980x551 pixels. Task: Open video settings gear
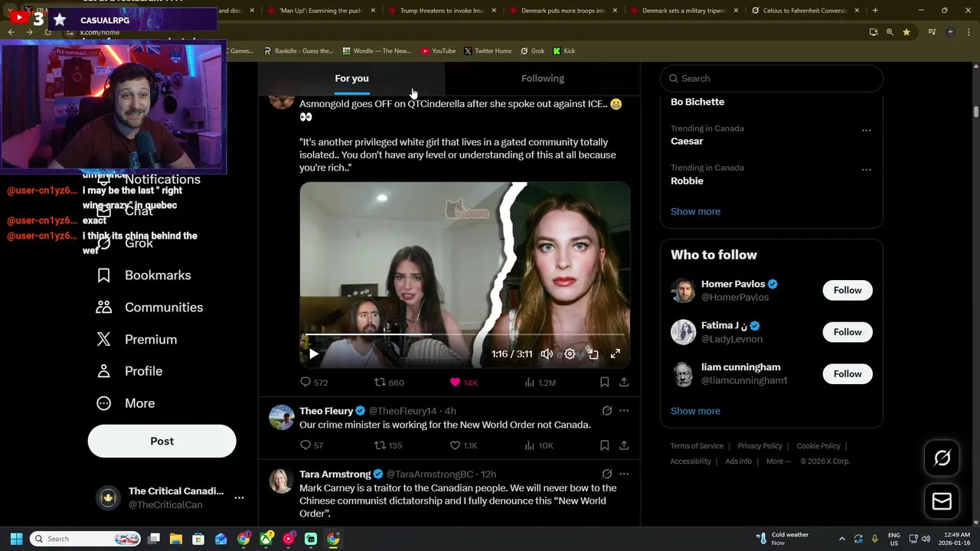point(570,354)
